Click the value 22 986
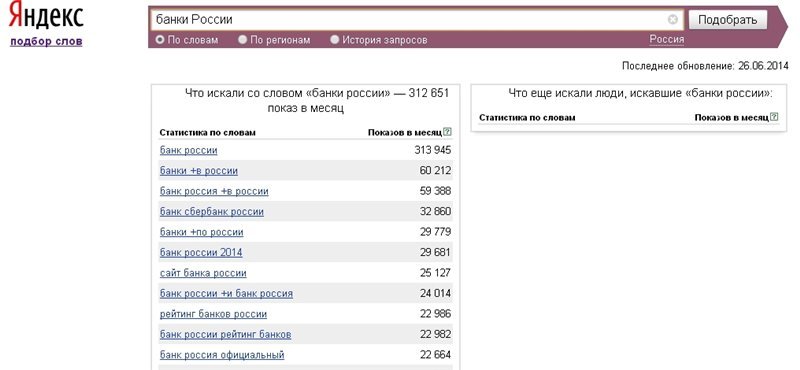Screen dimensions: 800x370 435,314
